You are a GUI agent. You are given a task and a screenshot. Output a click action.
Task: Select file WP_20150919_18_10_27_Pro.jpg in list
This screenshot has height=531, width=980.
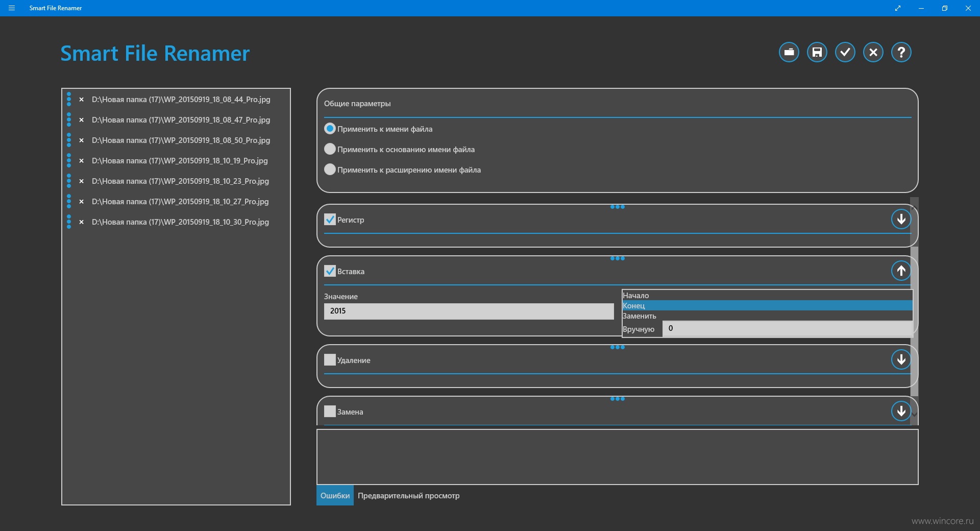180,202
